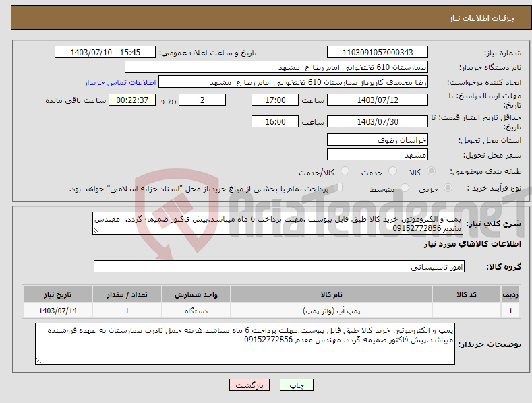Viewport: 532px width, 403px height.
Task: Select the کالا radio button
Action: pos(431,171)
